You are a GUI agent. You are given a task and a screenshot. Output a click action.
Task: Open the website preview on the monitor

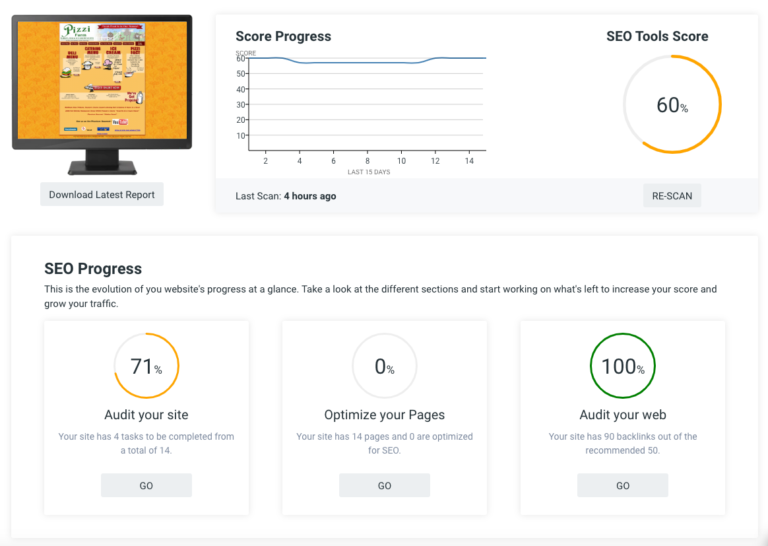[102, 80]
